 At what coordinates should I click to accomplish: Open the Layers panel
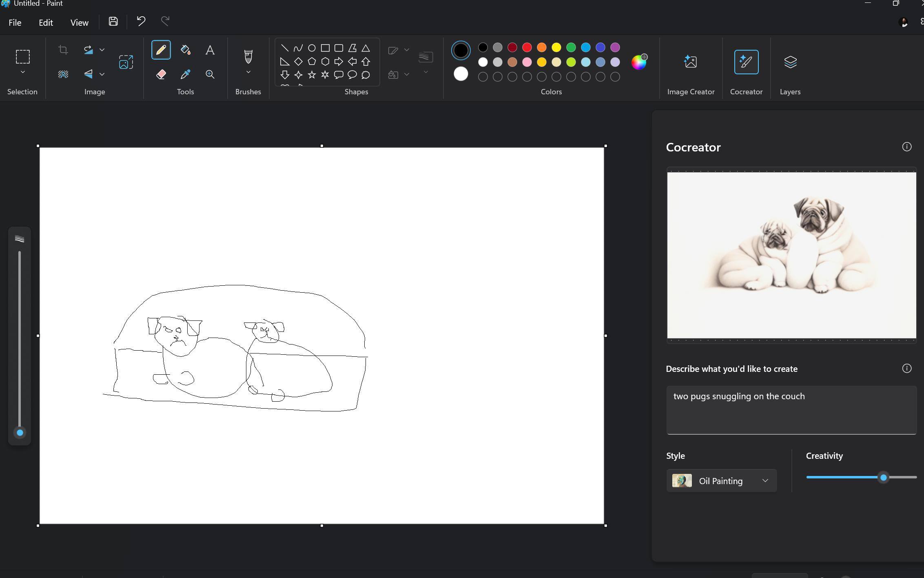click(790, 62)
